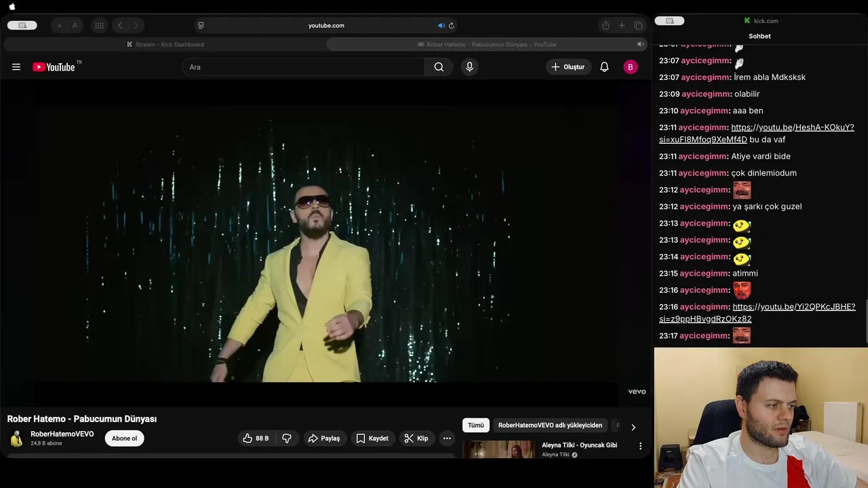The image size is (868, 488).
Task: Open page settings icon in address bar
Action: (201, 26)
